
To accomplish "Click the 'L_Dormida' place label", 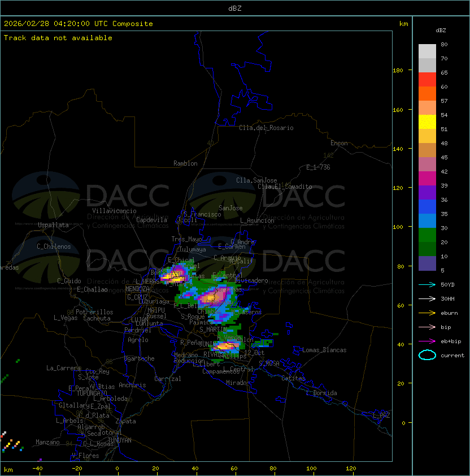I will (321, 393).
